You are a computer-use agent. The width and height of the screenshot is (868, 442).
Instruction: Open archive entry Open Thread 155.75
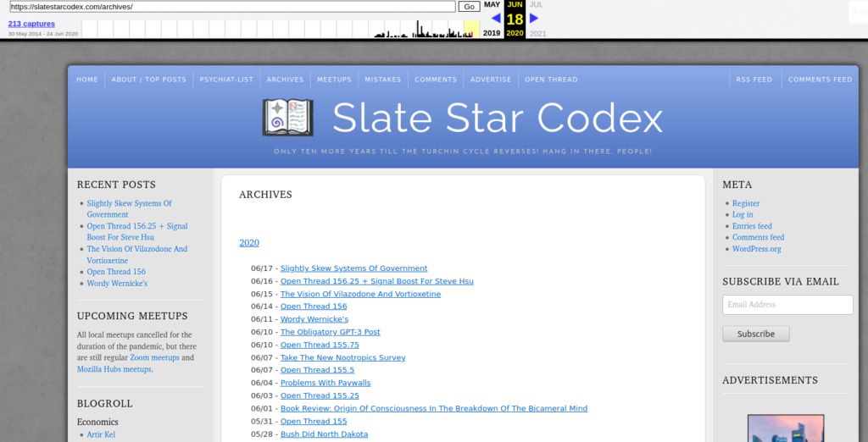320,345
